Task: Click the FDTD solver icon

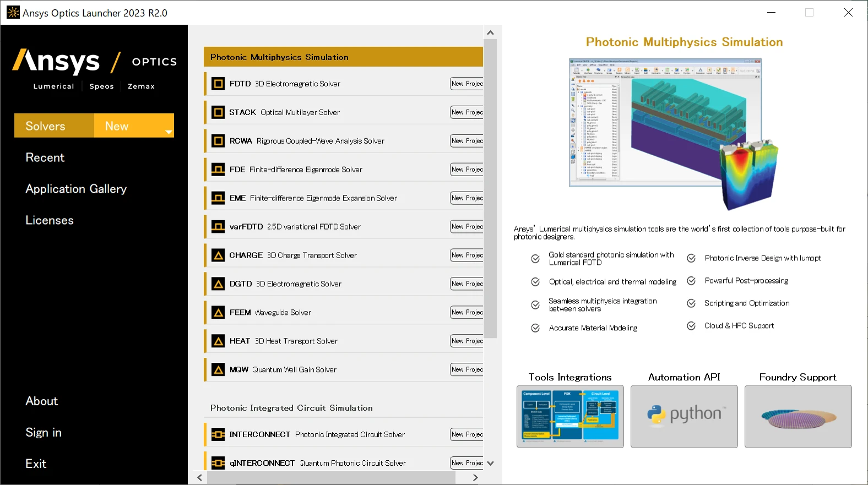Action: 218,84
